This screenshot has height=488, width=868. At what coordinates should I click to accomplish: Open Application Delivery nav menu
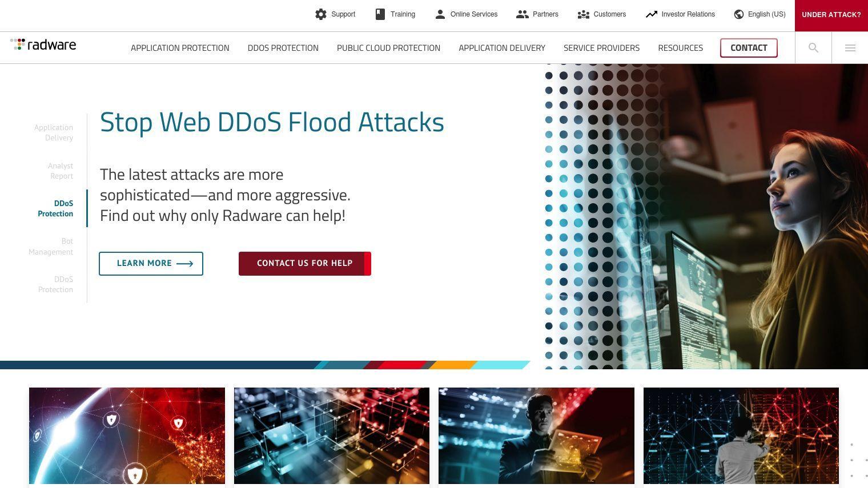(502, 48)
